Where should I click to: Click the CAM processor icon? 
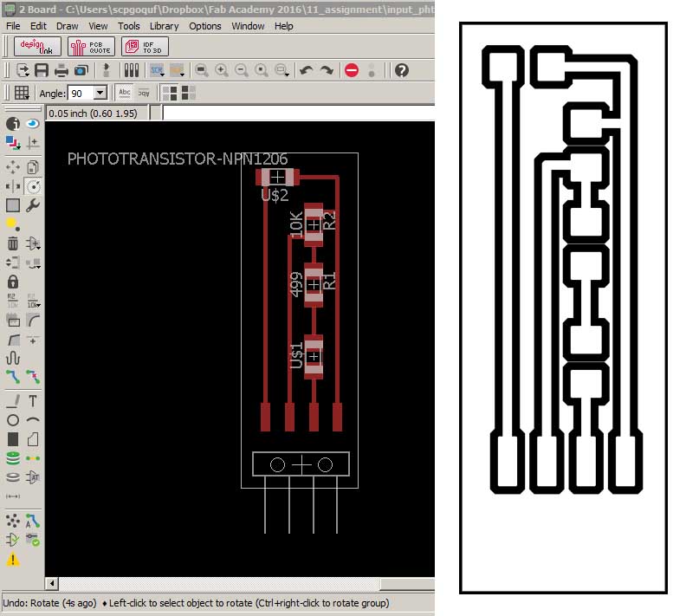coord(81,70)
